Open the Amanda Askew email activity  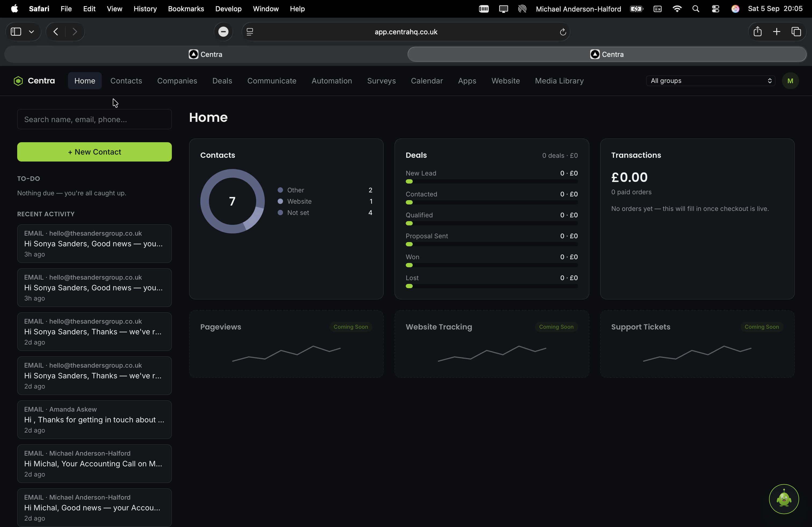[95, 420]
